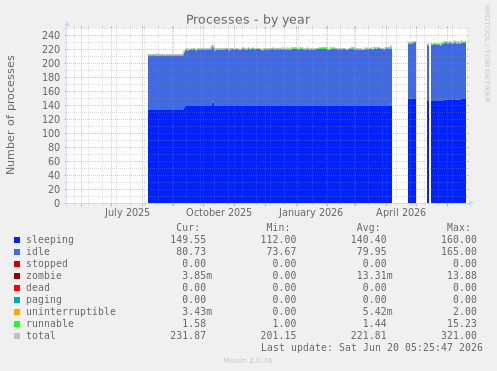Viewport: 497px width, 371px height.
Task: Click the 'Min:' column header
Action: click(x=278, y=228)
